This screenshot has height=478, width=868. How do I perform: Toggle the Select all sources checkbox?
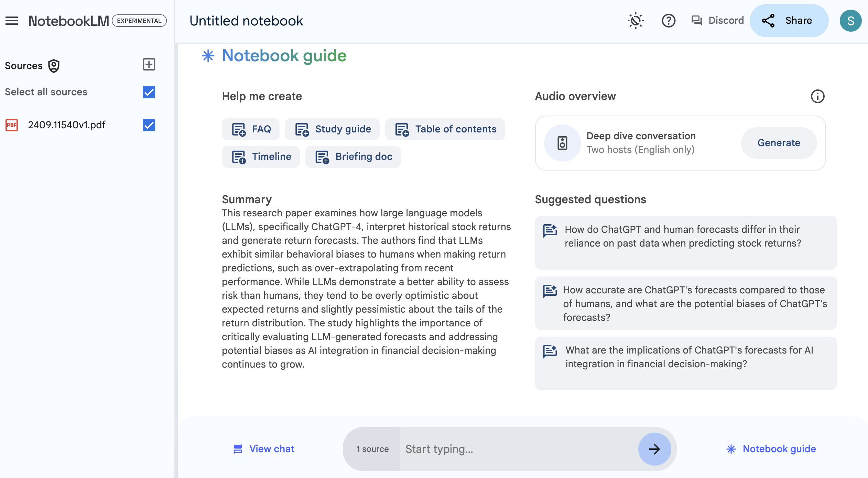point(149,92)
